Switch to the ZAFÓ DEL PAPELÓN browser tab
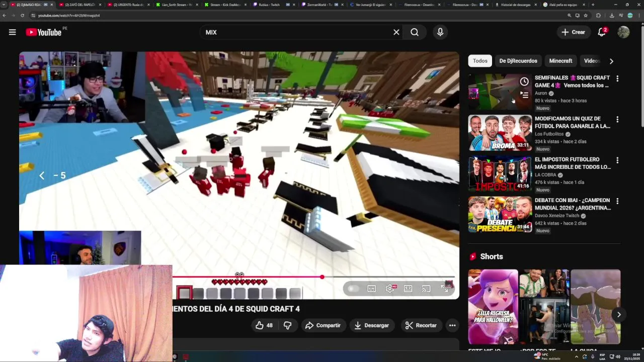Screen dimensions: 644x362 coord(79,5)
